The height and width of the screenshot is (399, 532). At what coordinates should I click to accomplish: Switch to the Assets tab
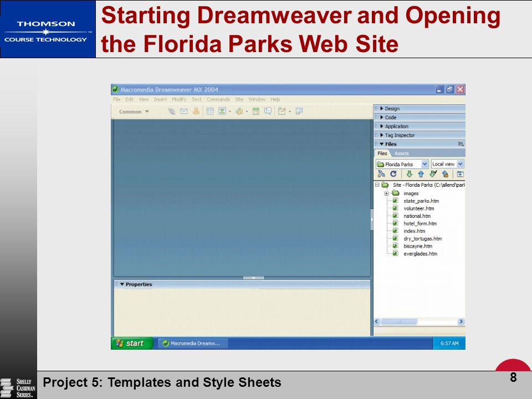(402, 154)
